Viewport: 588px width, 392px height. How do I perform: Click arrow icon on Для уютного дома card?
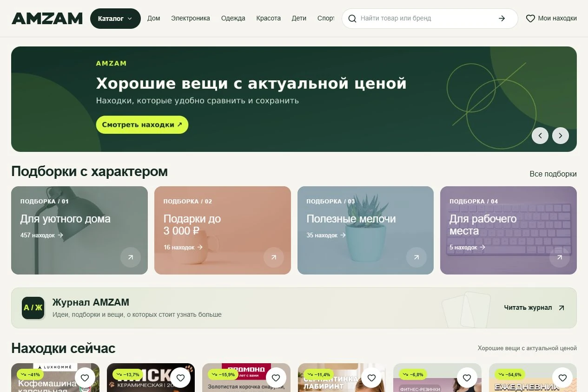pos(131,257)
